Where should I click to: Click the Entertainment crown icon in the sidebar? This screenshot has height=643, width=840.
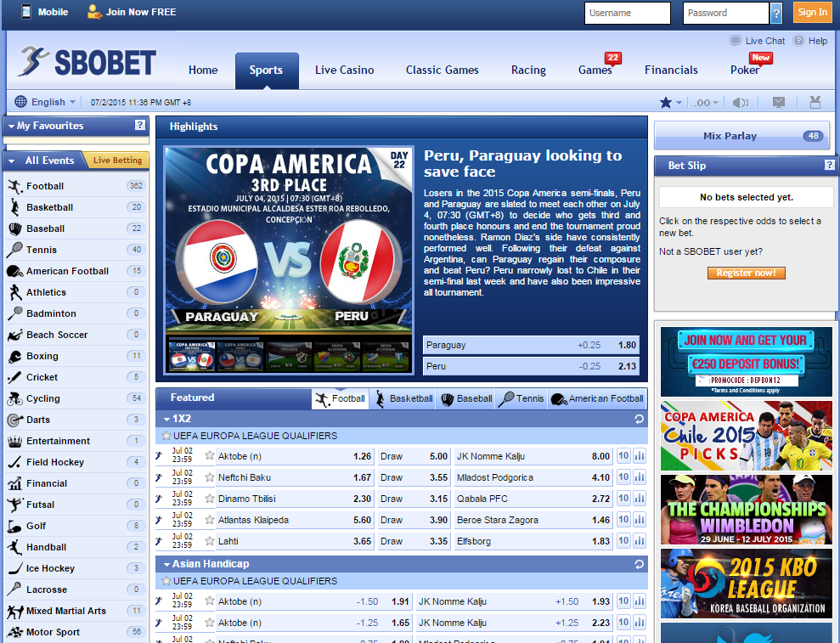point(15,441)
